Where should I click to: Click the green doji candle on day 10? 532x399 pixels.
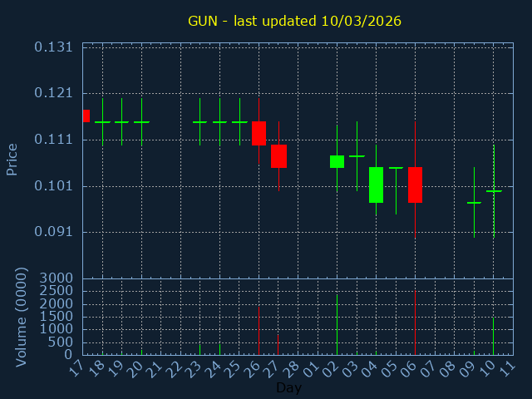494,191
